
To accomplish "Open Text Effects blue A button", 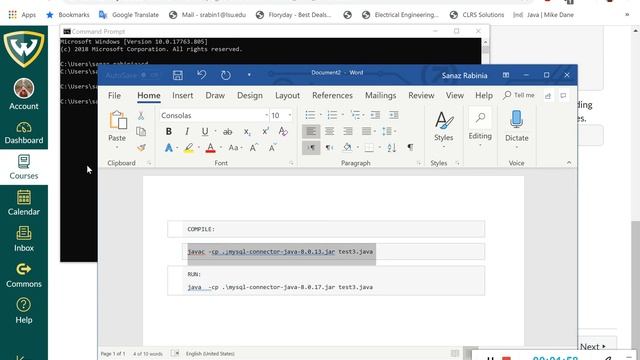I will tap(169, 148).
